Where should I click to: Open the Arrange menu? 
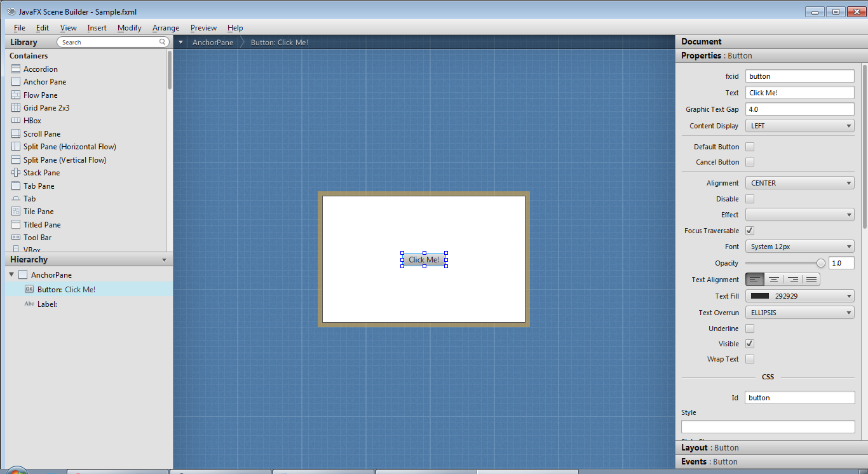click(166, 28)
